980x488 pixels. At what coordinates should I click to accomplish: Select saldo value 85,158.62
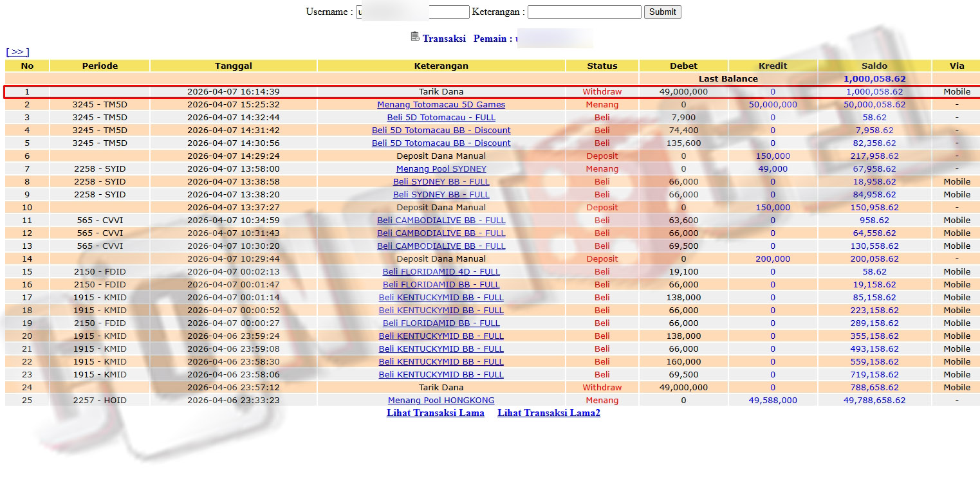click(x=874, y=298)
